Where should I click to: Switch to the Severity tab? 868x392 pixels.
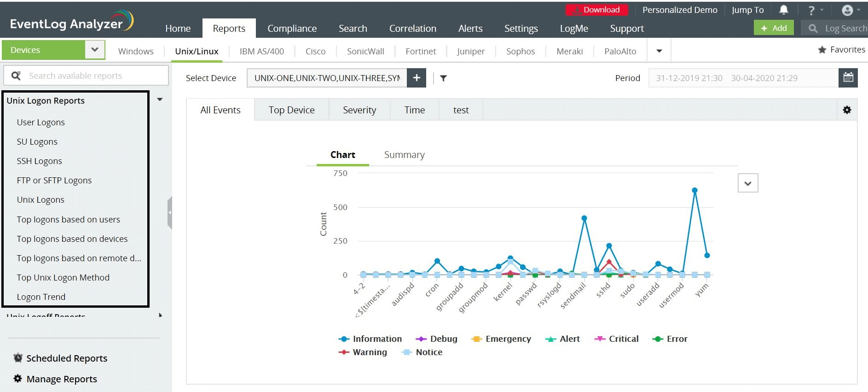point(359,110)
